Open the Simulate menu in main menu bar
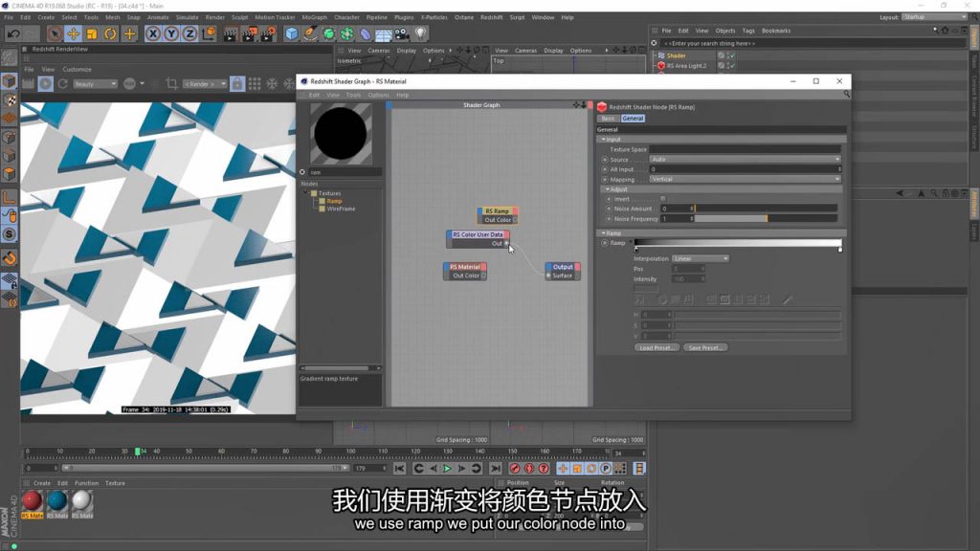980x551 pixels. (187, 17)
